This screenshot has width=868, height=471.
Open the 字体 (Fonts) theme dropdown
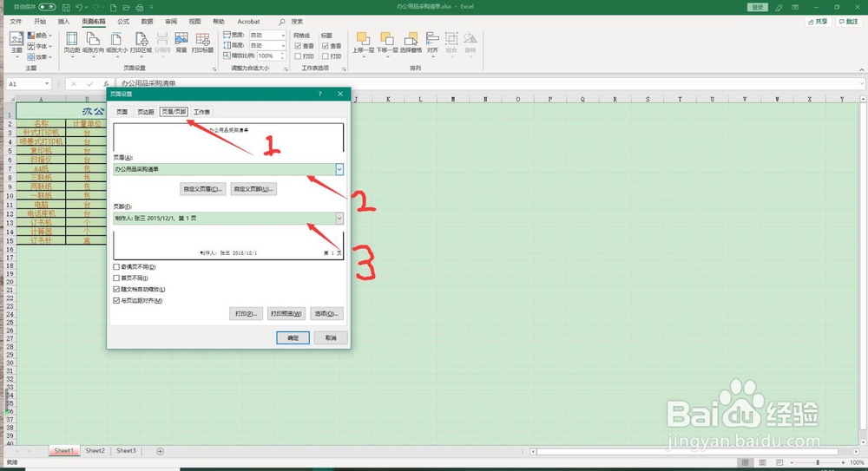40,46
